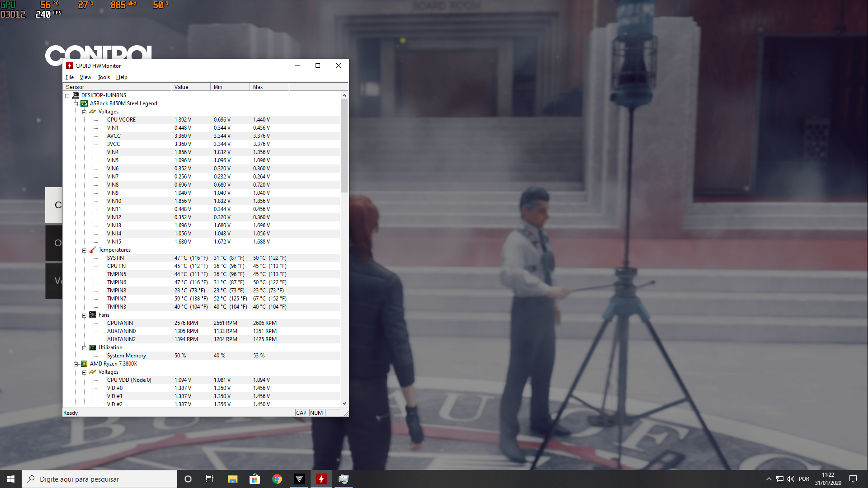868x488 pixels.
Task: Open the volume control tray icon
Action: pos(791,479)
